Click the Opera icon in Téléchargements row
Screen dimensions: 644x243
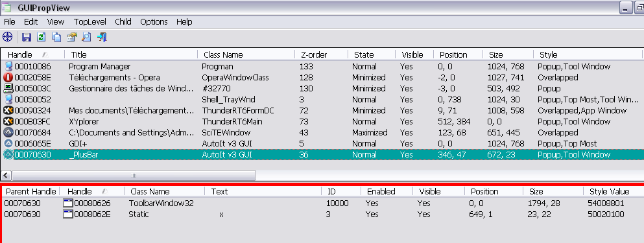pos(8,77)
